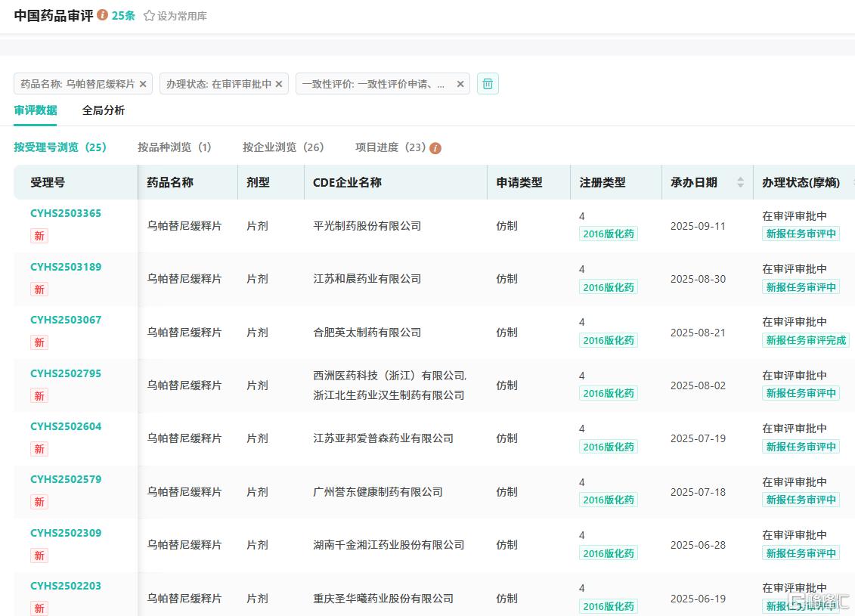The height and width of the screenshot is (616, 855).
Task: Open record CYHS2502203
Action: pyautogui.click(x=66, y=586)
